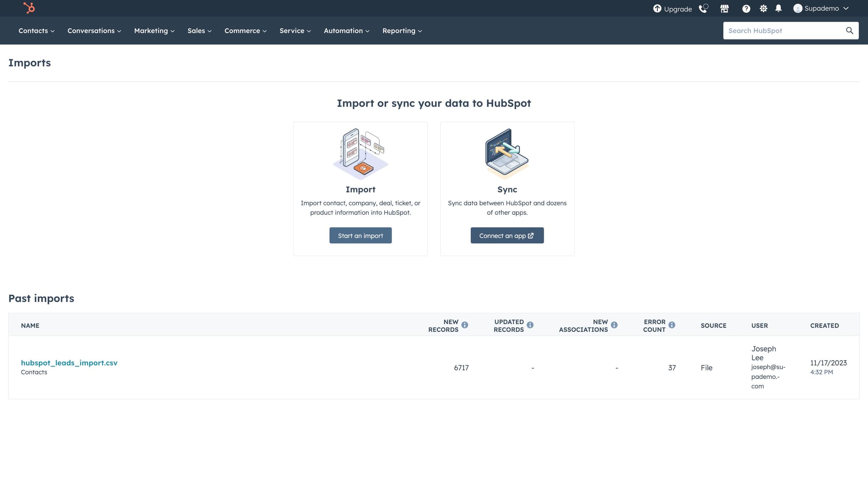868x492 pixels.
Task: Open the calling phone icon
Action: [x=703, y=8]
